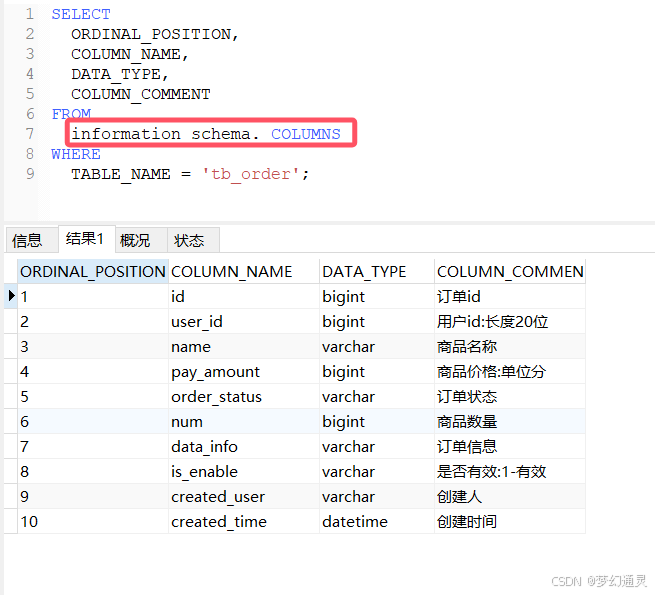Select the 'created_user' cell
655x595 pixels.
(x=244, y=497)
